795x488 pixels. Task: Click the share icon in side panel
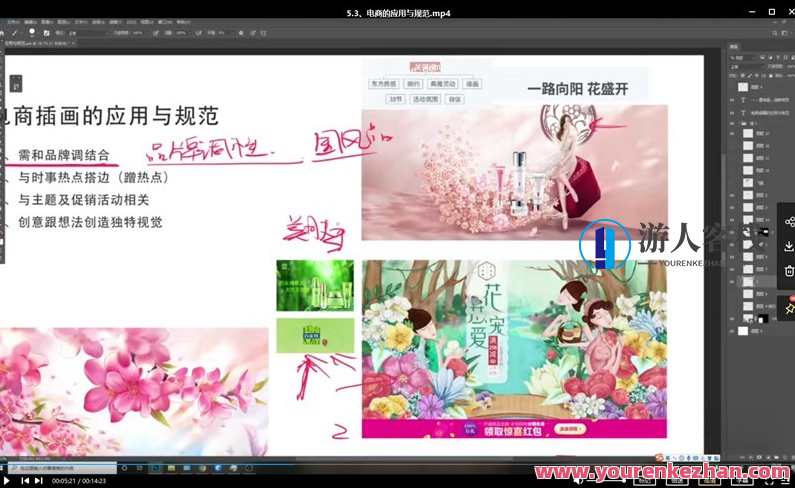[x=789, y=222]
